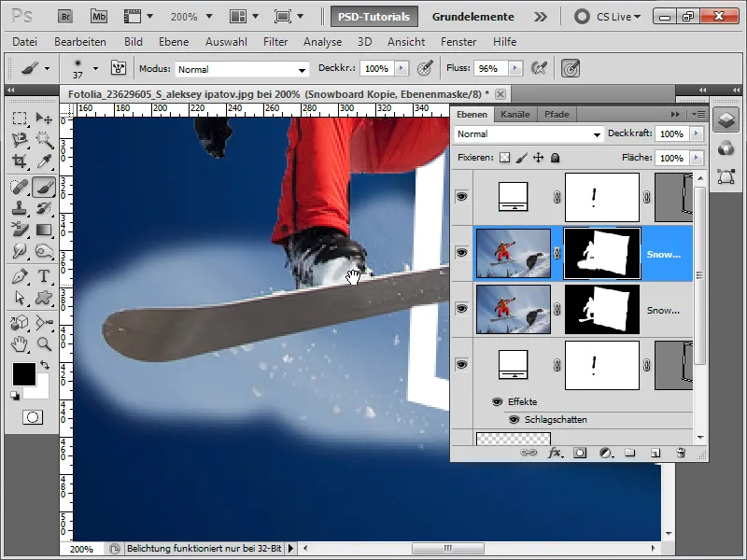Swap foreground and background colors
This screenshot has height=560, width=747.
(x=45, y=365)
